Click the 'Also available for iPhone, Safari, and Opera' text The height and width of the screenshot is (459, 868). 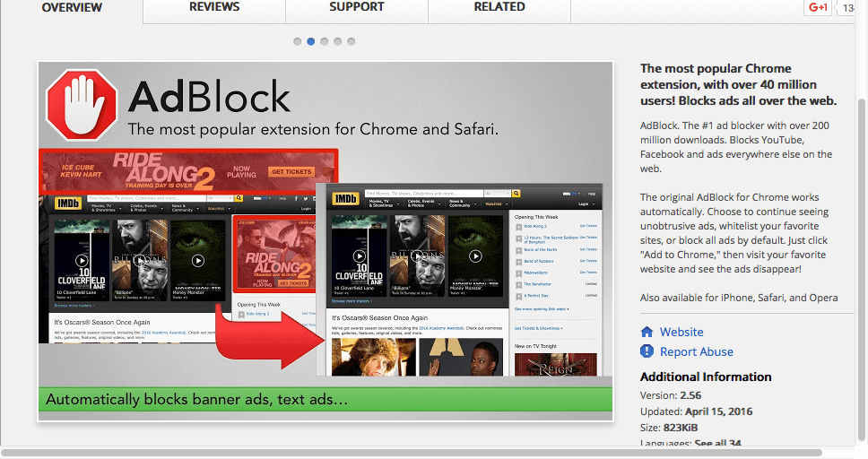tap(739, 298)
